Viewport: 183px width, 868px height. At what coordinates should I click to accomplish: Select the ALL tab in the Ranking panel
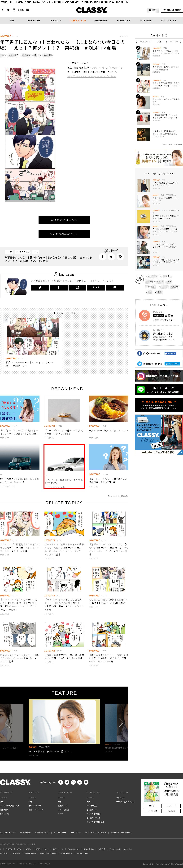(159, 42)
